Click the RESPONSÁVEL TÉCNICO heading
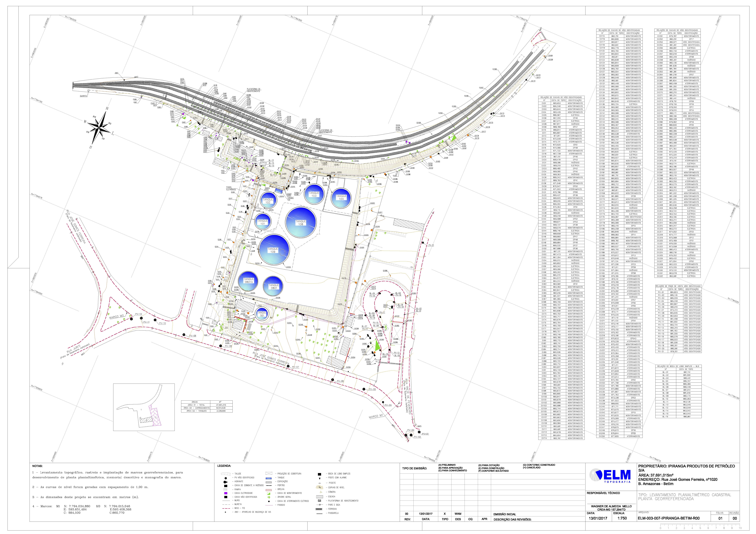Viewport: 756px width, 534px height. point(603,493)
